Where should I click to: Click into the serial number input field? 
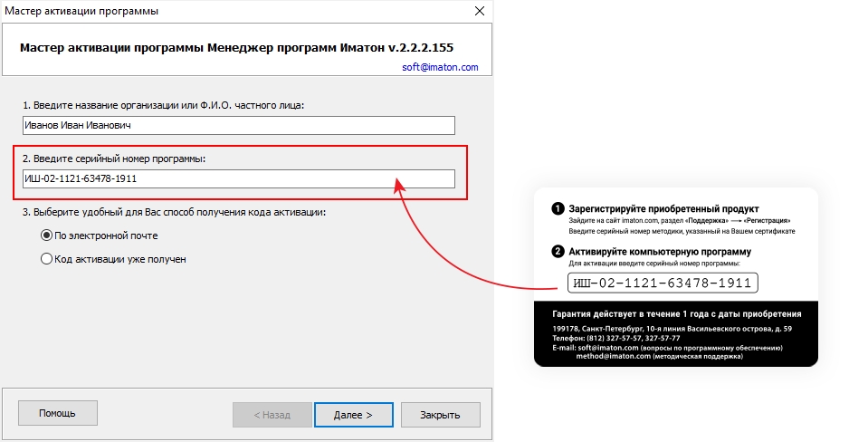[x=239, y=179]
